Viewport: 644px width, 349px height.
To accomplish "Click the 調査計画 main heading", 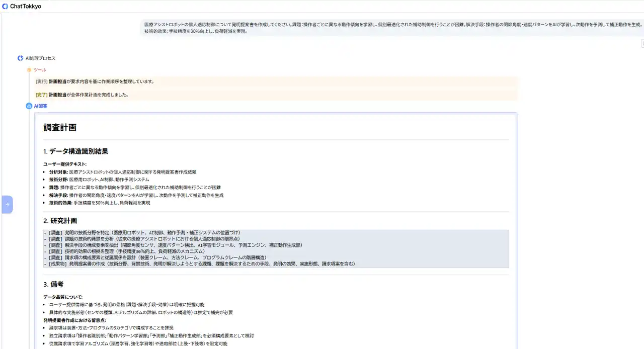I will point(60,128).
